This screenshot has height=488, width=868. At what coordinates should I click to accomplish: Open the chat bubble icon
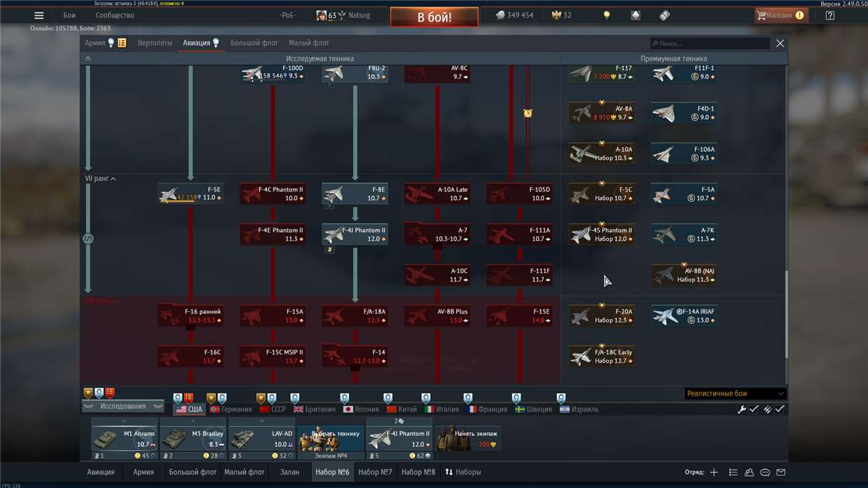pos(765,472)
